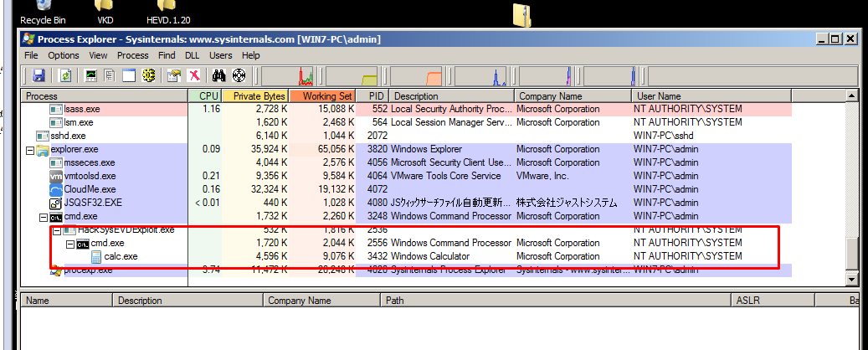Image resolution: width=868 pixels, height=350 pixels.
Task: Click the binoculars Find icon
Action: [219, 76]
